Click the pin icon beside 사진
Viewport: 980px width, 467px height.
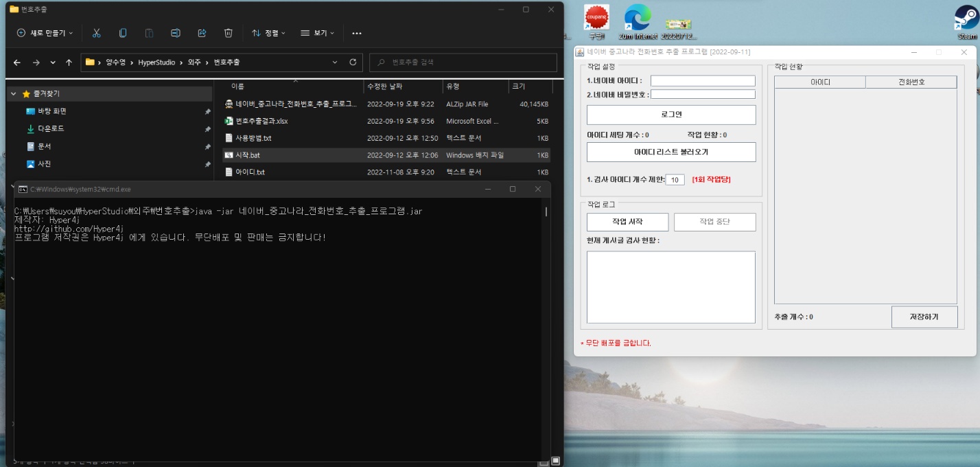[x=207, y=165]
